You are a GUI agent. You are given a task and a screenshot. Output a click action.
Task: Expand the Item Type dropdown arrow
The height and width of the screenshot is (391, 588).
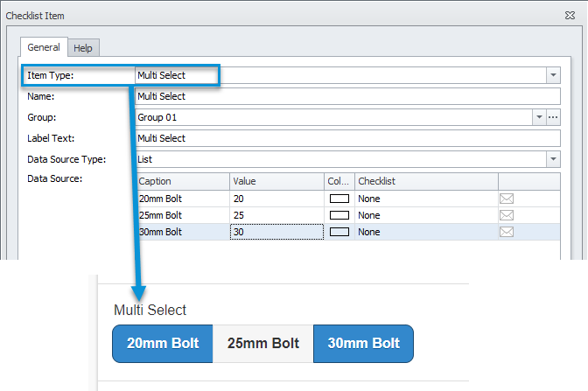click(x=553, y=75)
